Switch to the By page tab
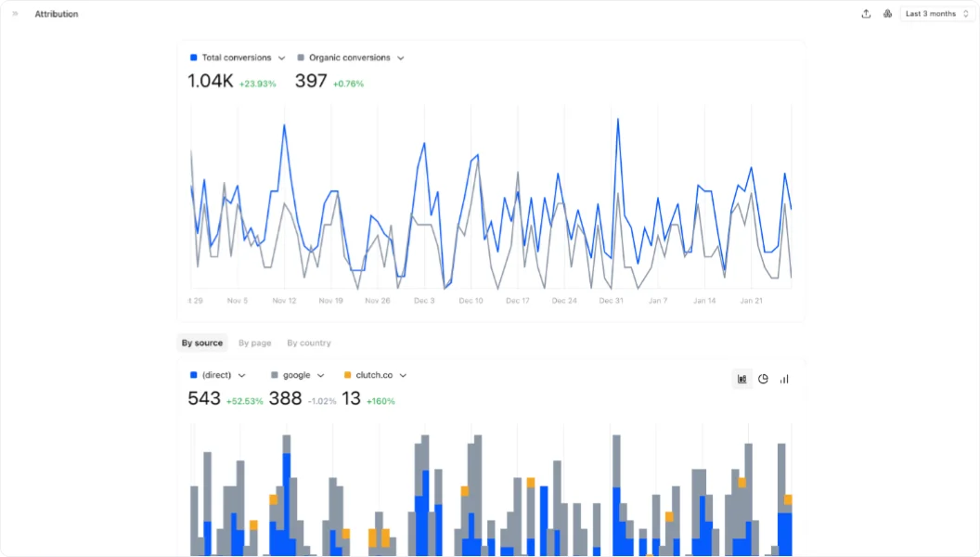Image resolution: width=980 pixels, height=557 pixels. click(254, 343)
